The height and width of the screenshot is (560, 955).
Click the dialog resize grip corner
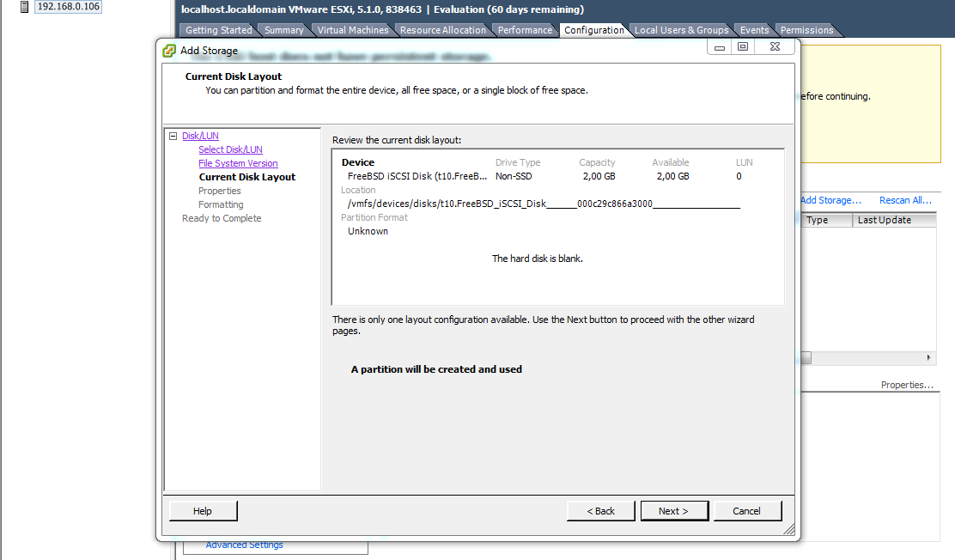pyautogui.click(x=788, y=530)
